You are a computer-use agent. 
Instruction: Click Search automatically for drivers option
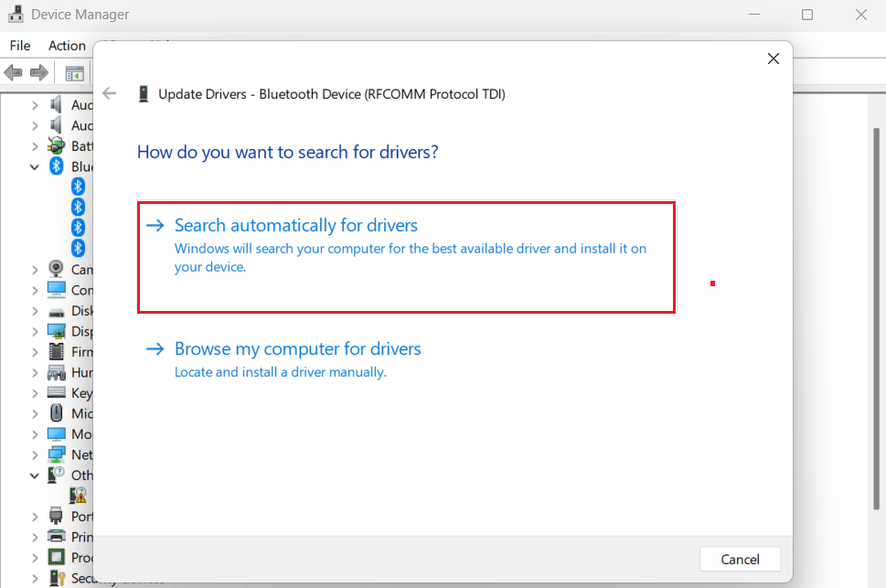point(406,257)
